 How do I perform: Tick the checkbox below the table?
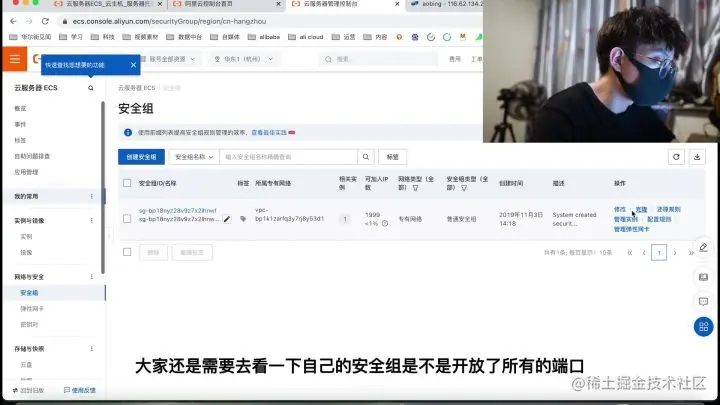pos(127,252)
